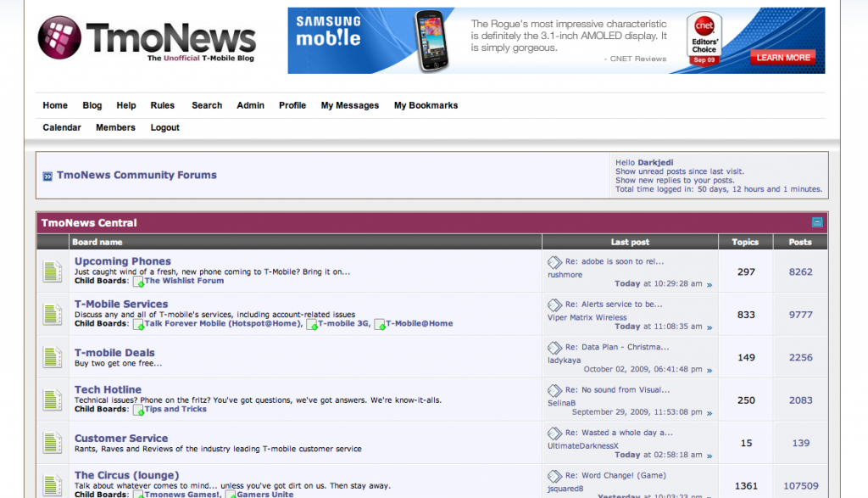The height and width of the screenshot is (498, 868).
Task: Open ladykaya user profile
Action: pyautogui.click(x=564, y=360)
